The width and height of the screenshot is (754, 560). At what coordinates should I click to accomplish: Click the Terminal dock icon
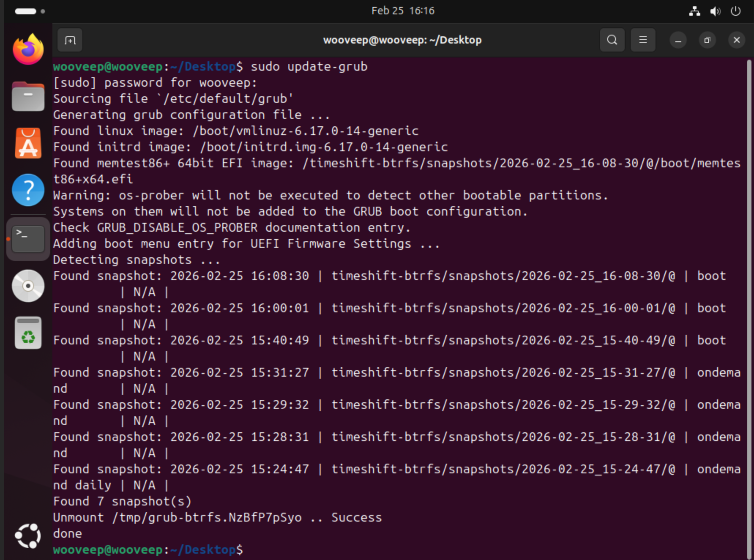coord(28,239)
